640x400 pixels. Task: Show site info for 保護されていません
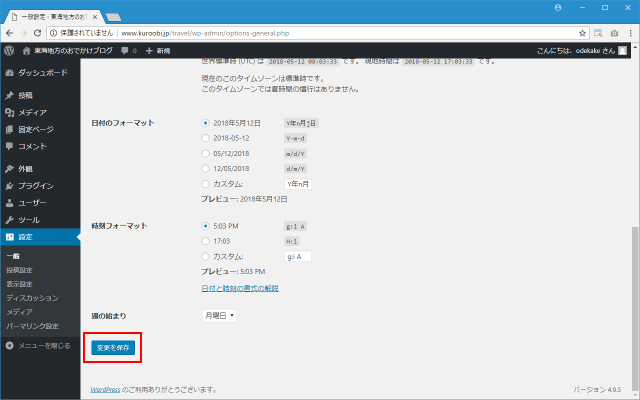[53, 33]
